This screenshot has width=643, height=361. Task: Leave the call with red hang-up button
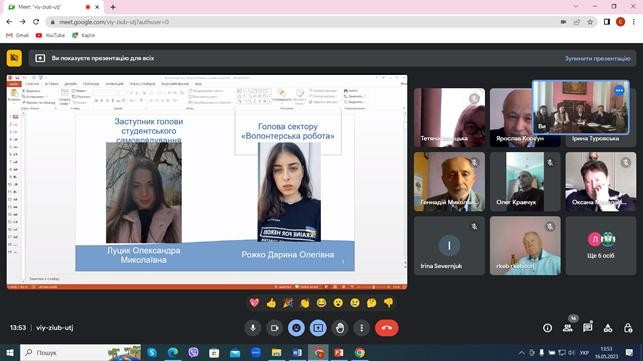(x=386, y=328)
